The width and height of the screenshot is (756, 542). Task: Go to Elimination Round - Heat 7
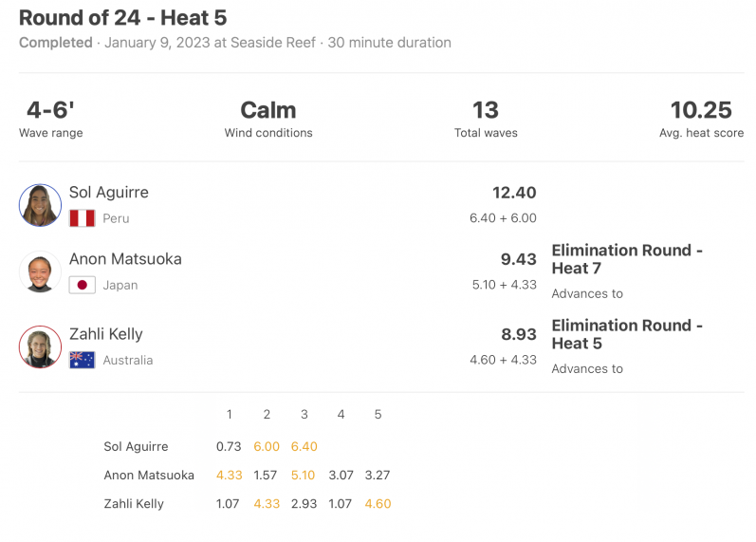coord(627,259)
